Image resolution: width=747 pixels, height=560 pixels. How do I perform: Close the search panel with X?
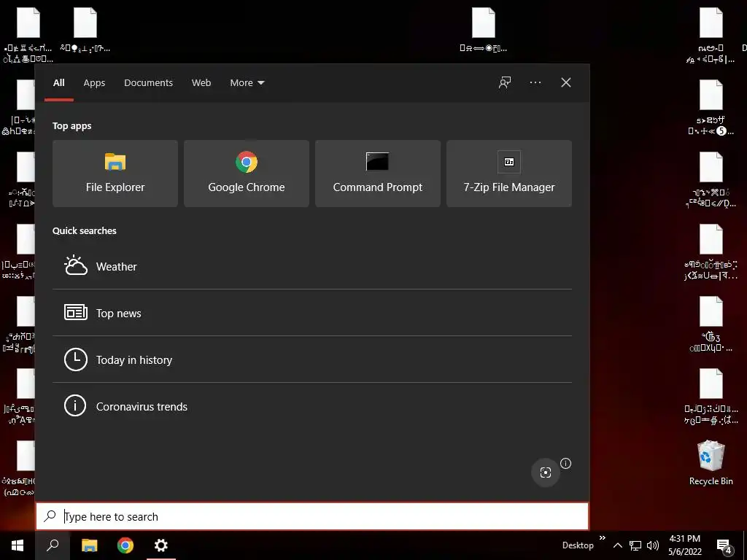coord(566,83)
